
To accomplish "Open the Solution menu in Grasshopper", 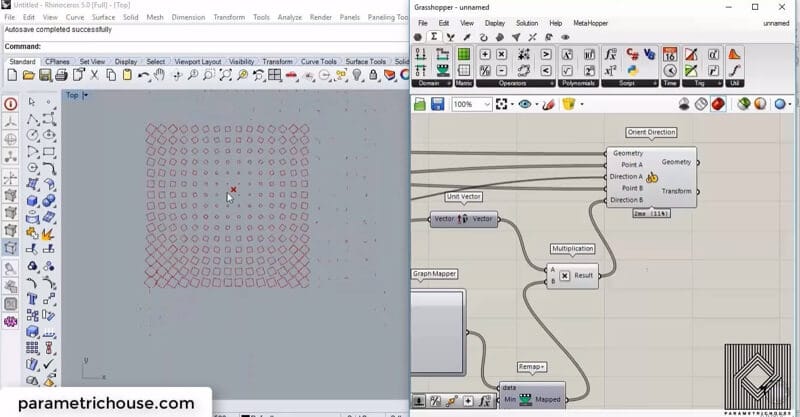I will [x=526, y=22].
